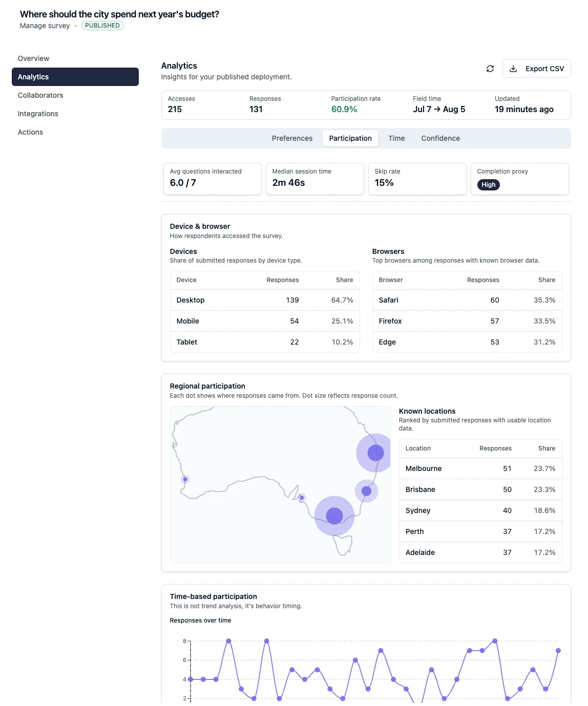Screen dimensions: 588x706
Task: Click the PUBLISHED status badge
Action: (102, 26)
